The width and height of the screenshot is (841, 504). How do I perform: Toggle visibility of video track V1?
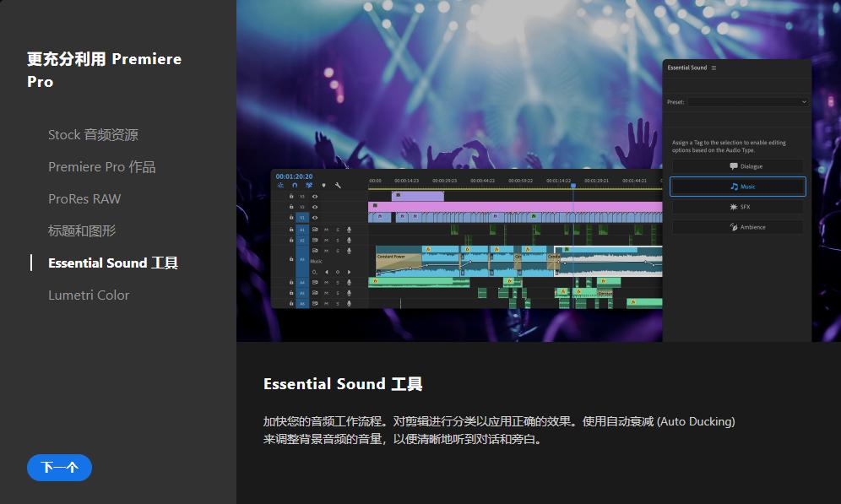pos(315,217)
